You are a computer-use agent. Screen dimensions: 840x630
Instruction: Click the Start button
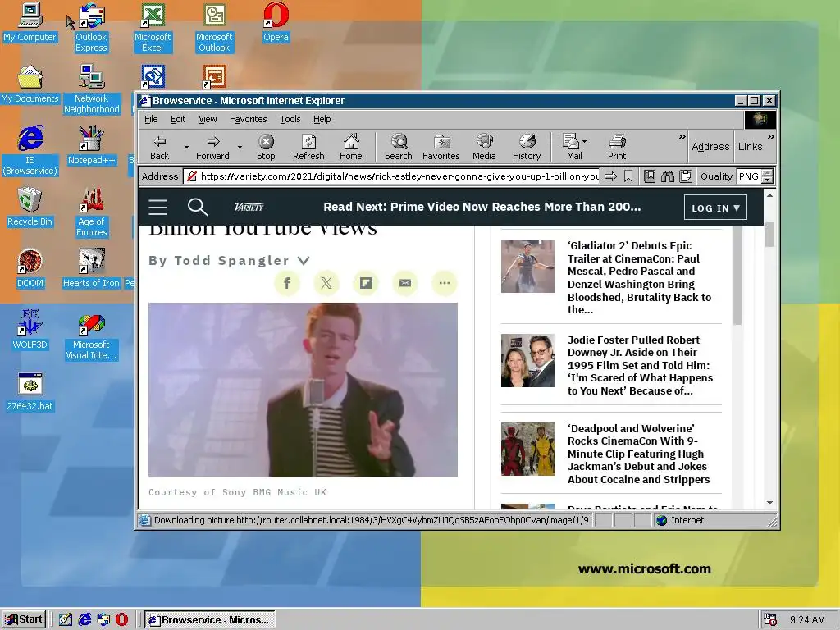tap(24, 619)
